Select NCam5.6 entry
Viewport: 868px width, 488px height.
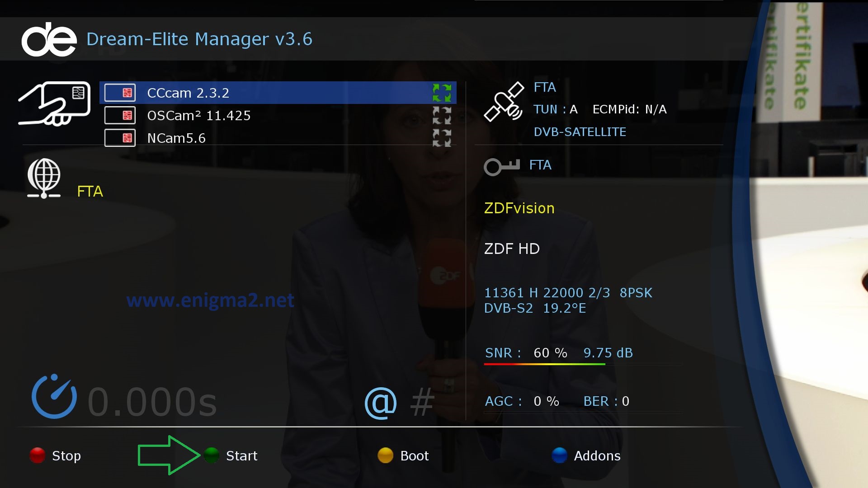[278, 138]
